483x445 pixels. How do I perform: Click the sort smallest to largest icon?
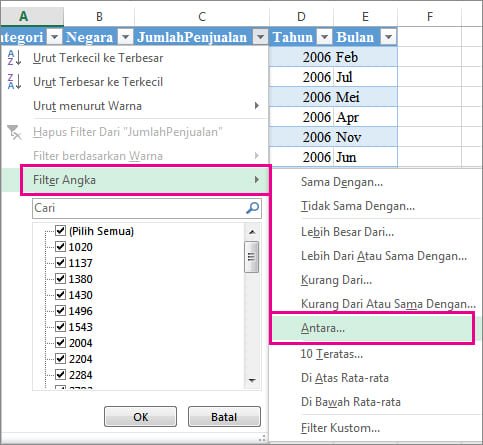click(15, 57)
